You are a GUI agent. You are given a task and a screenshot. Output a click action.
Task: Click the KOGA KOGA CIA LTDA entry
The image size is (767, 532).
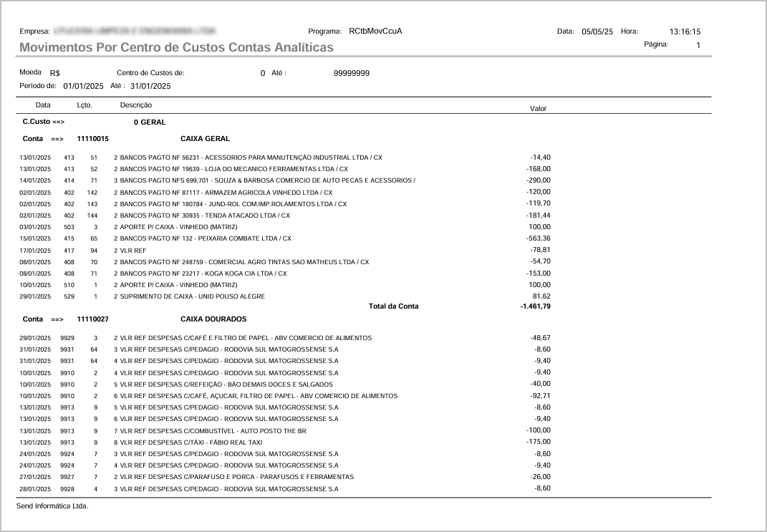click(x=285, y=274)
